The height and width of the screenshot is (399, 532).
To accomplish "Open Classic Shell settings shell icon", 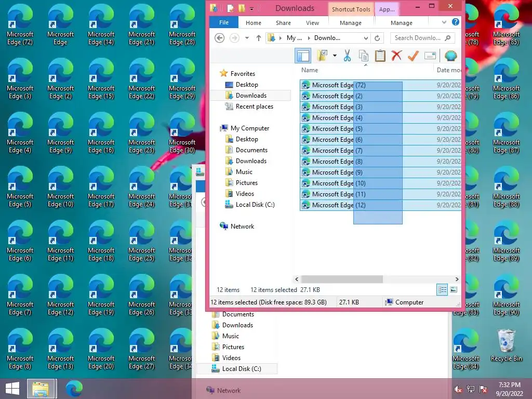I will [x=450, y=56].
